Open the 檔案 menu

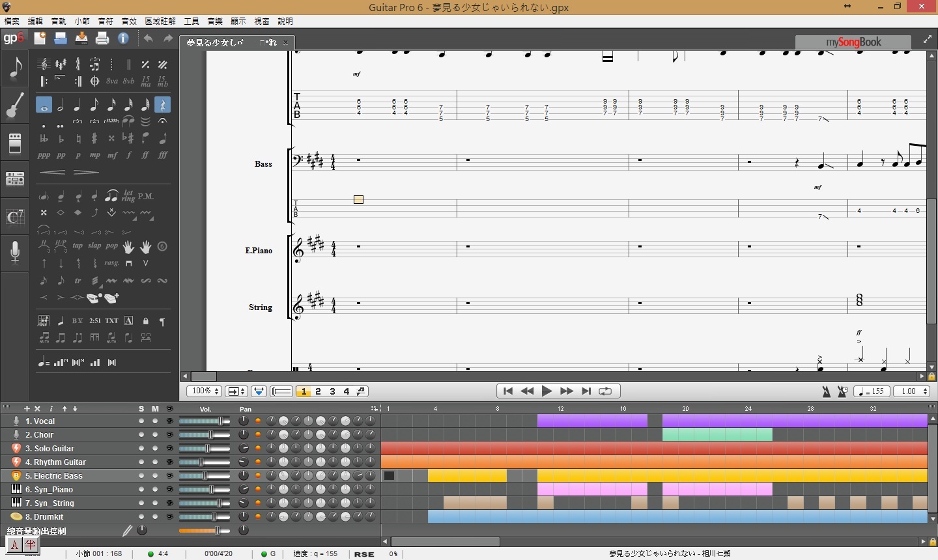(x=12, y=21)
